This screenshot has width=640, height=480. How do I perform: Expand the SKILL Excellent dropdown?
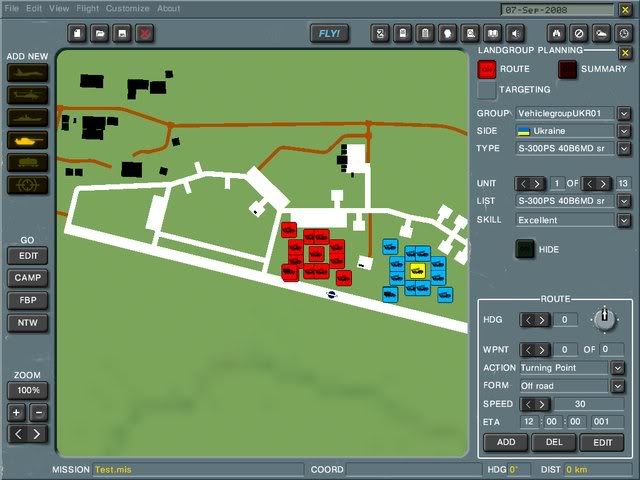click(623, 219)
